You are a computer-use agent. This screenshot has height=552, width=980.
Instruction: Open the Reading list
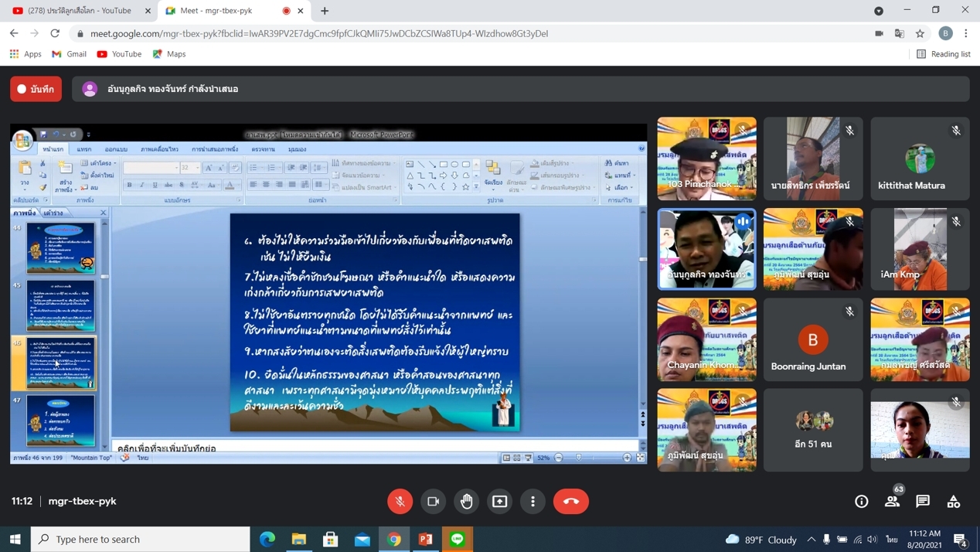click(943, 54)
